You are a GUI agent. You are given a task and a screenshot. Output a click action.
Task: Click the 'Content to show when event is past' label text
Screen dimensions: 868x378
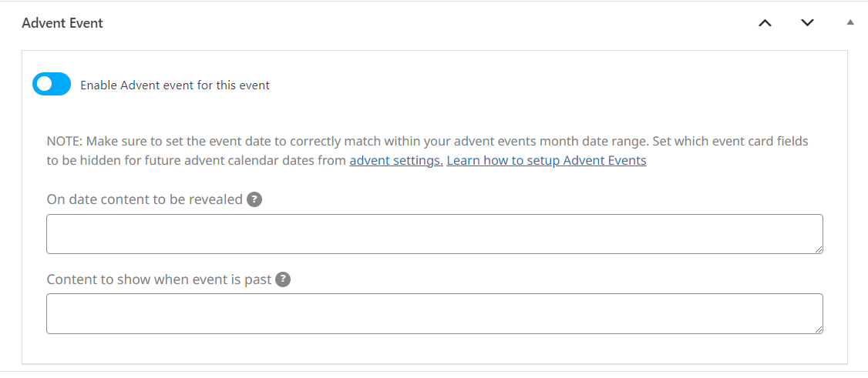click(x=160, y=279)
